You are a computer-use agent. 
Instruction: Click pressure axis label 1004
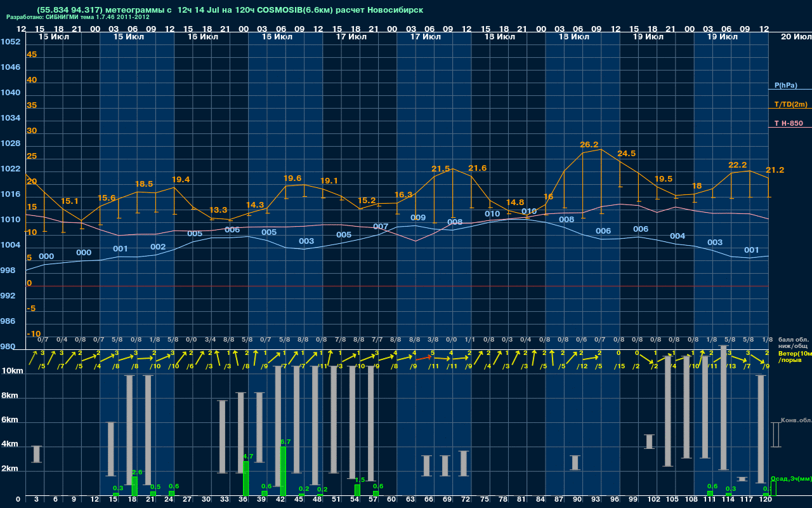[x=10, y=245]
